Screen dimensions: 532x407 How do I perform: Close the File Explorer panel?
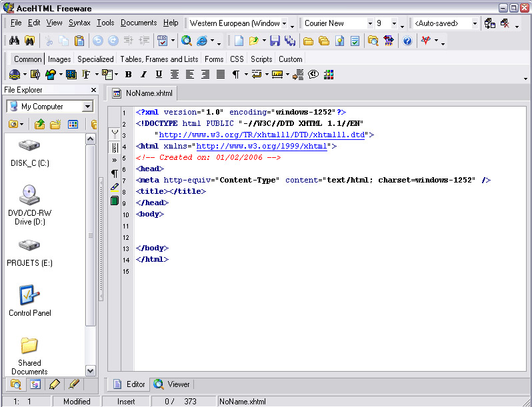coord(93,90)
